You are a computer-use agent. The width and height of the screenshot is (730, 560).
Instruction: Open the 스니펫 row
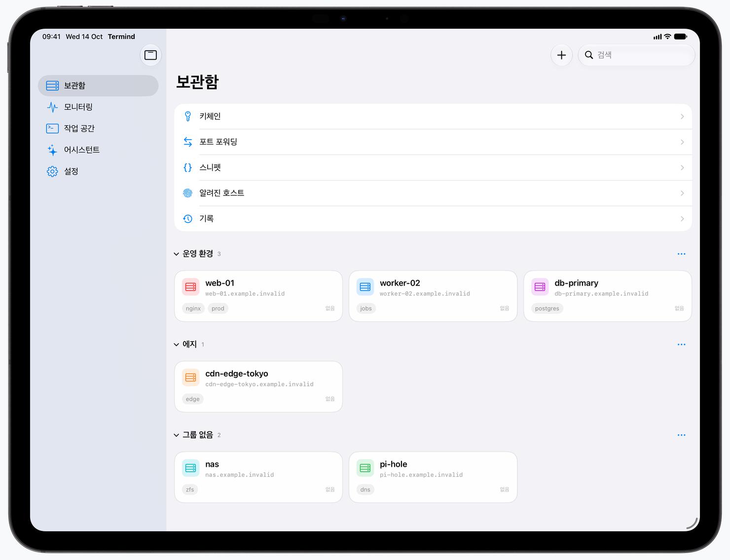coord(433,168)
